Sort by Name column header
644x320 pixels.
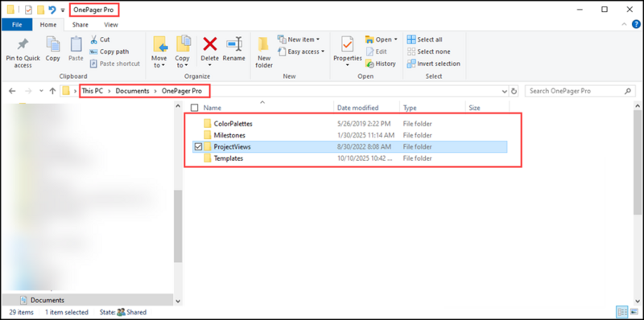pos(213,108)
